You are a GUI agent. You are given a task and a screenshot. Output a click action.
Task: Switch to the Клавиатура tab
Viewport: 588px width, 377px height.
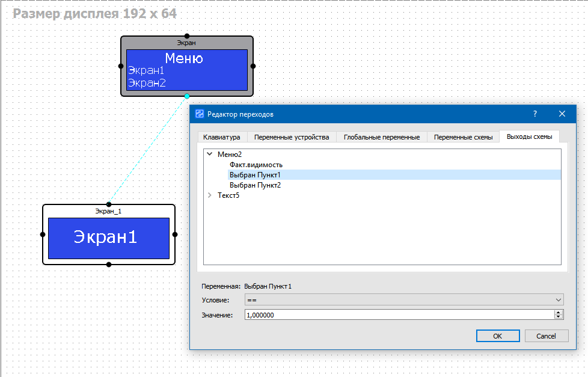click(221, 137)
